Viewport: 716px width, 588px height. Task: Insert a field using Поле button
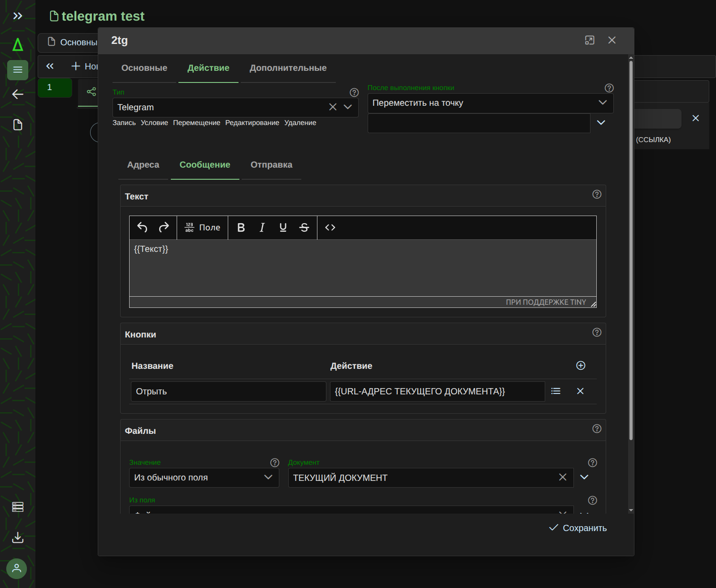click(203, 228)
